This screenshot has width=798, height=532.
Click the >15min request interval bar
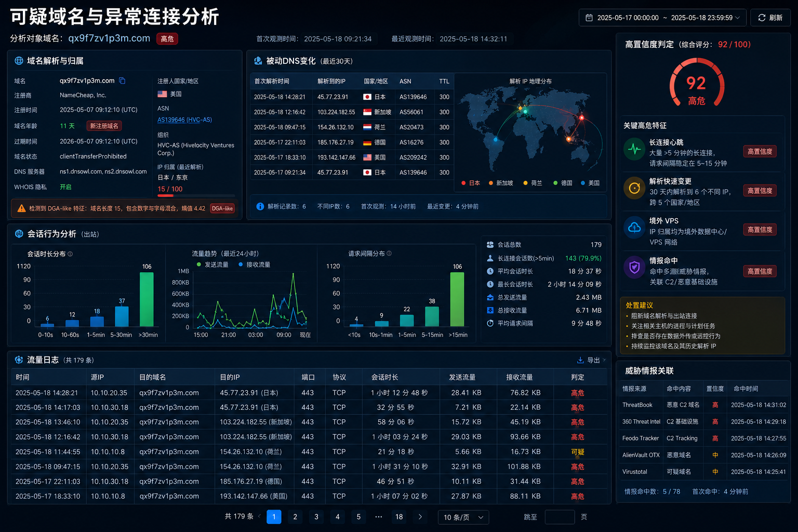(457, 299)
